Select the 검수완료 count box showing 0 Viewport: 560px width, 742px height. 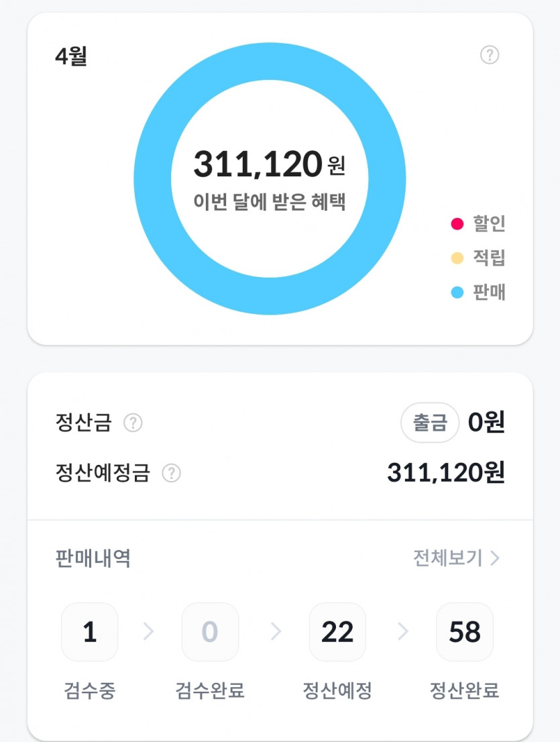(210, 632)
